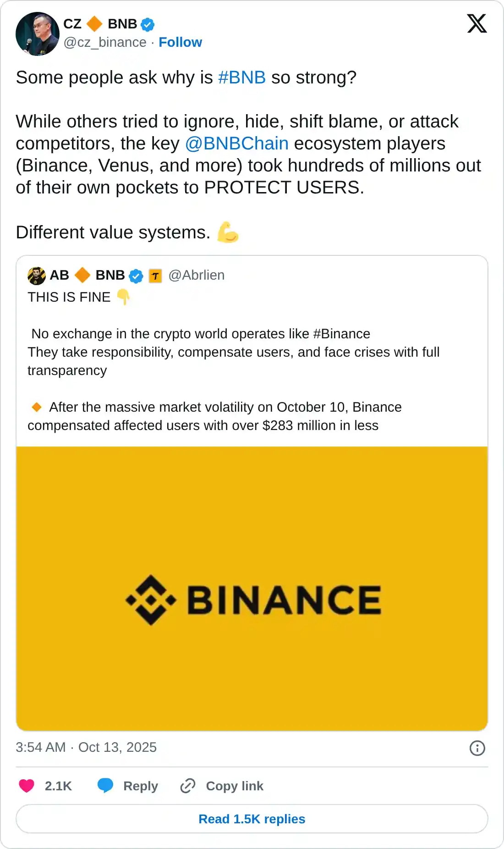Click the blue reply bubble icon
The height and width of the screenshot is (849, 504).
pos(105,786)
